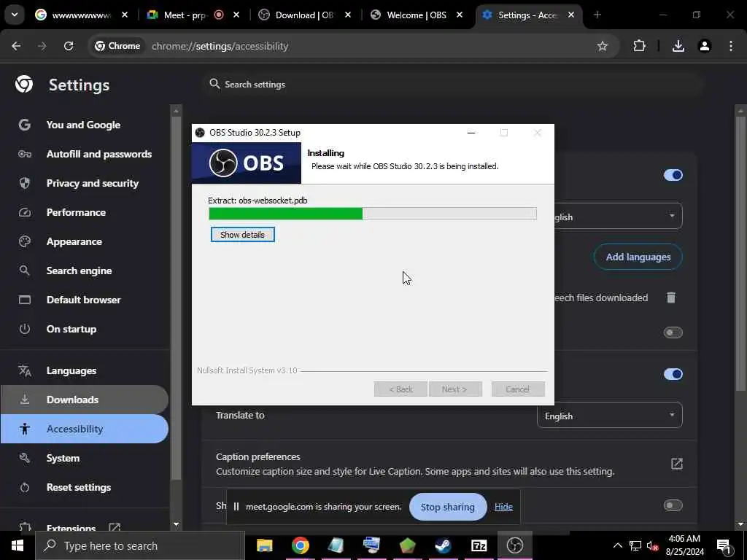Open the Extensions puzzle icon
The height and width of the screenshot is (560, 747).
(x=639, y=46)
